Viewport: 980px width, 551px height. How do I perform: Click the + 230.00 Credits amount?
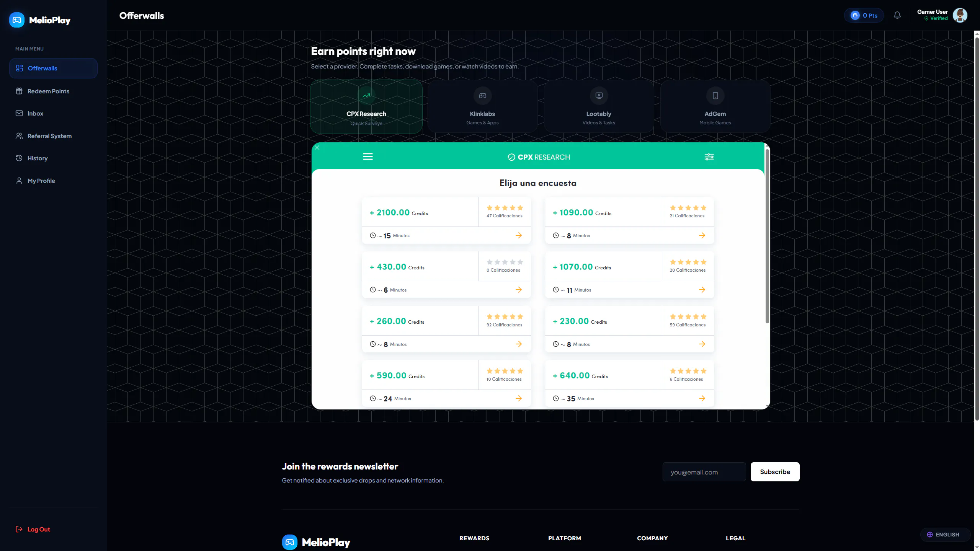click(580, 321)
